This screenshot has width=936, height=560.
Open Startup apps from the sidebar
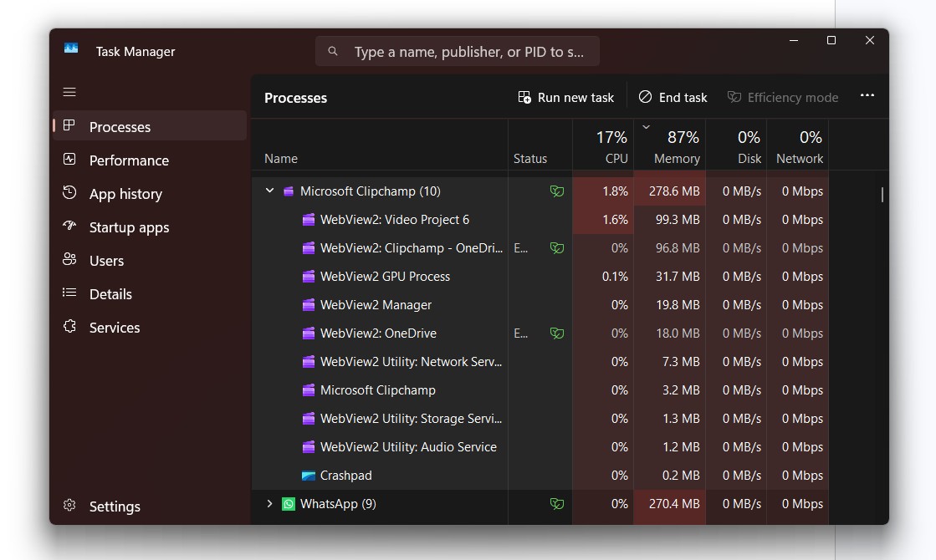[69, 227]
